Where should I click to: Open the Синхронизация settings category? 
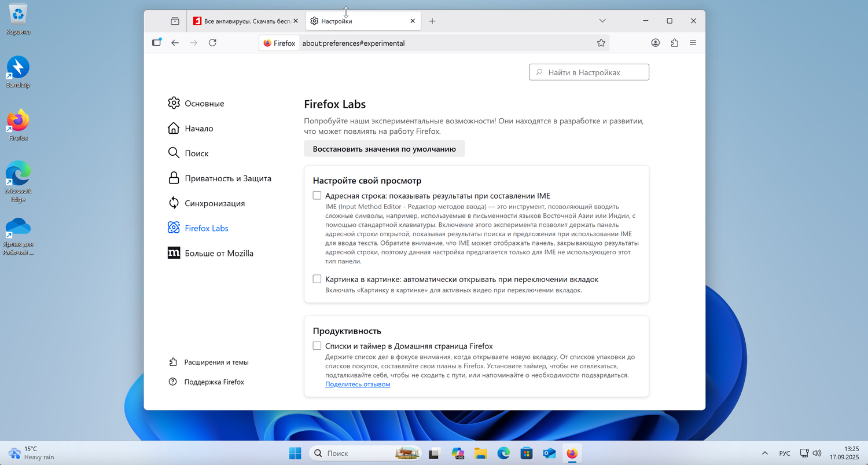(206, 203)
